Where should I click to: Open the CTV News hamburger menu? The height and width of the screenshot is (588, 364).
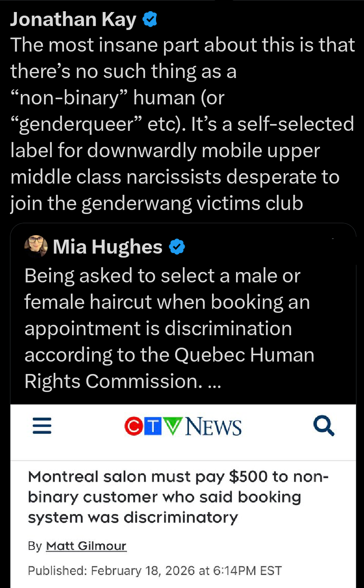pyautogui.click(x=42, y=426)
